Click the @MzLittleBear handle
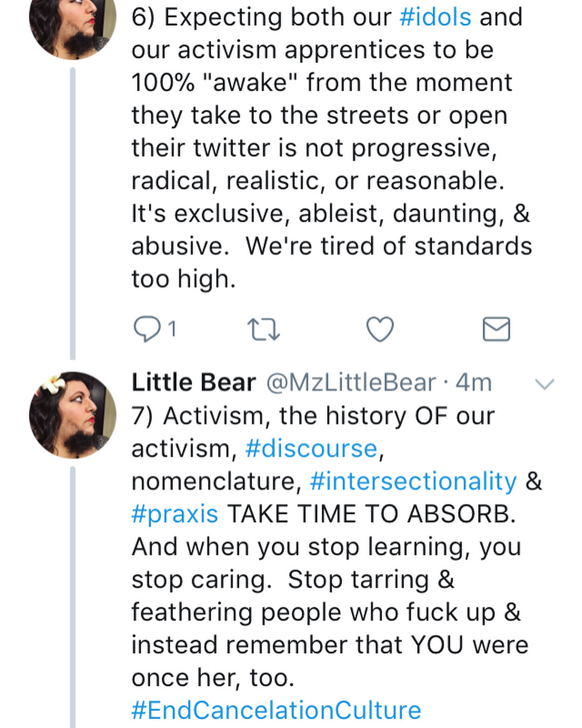The width and height of the screenshot is (582, 728). coord(351,383)
